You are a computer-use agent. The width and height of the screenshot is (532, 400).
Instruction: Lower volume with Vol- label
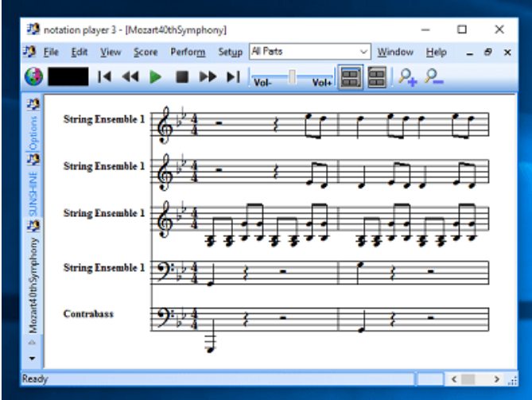[262, 83]
